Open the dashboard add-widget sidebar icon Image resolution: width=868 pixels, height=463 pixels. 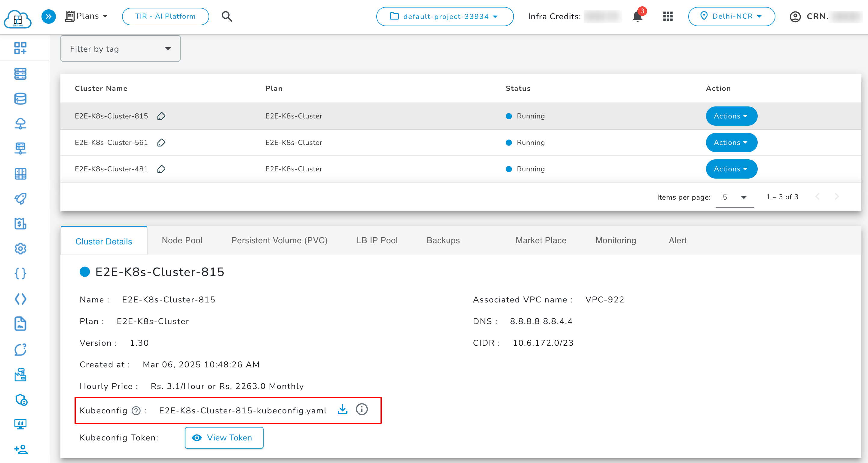tap(20, 48)
